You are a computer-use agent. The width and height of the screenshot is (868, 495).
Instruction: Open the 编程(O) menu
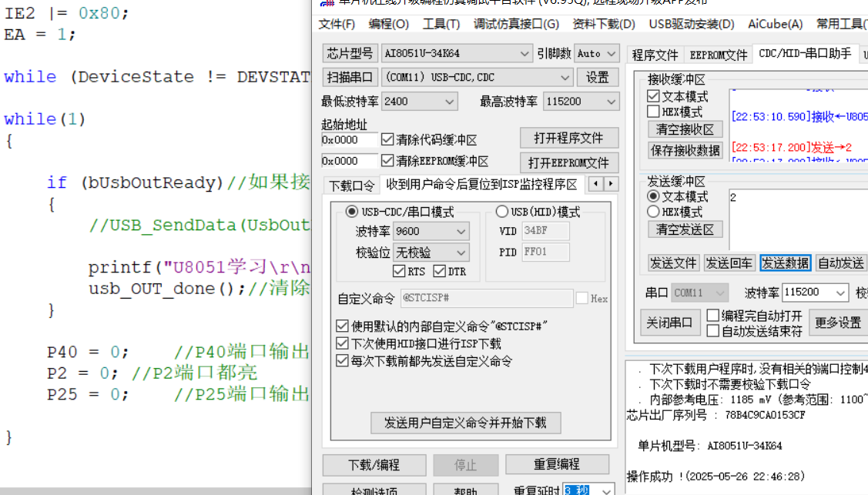389,25
